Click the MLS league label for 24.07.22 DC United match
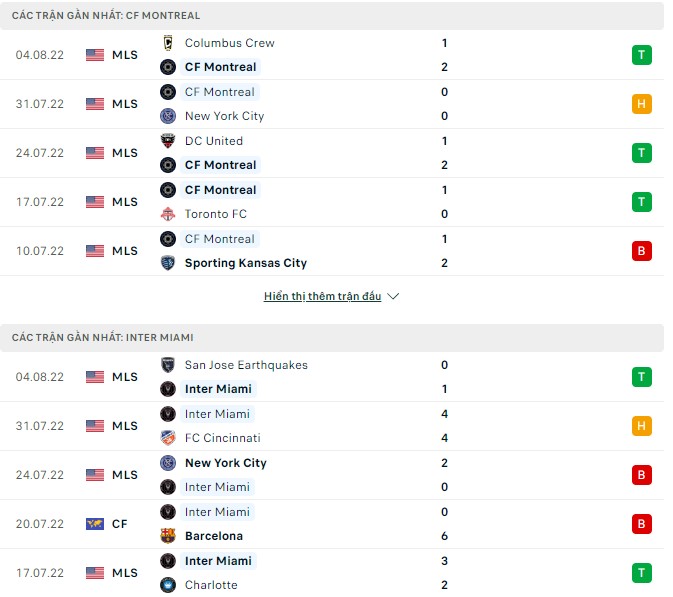The height and width of the screenshot is (597, 673). (125, 153)
